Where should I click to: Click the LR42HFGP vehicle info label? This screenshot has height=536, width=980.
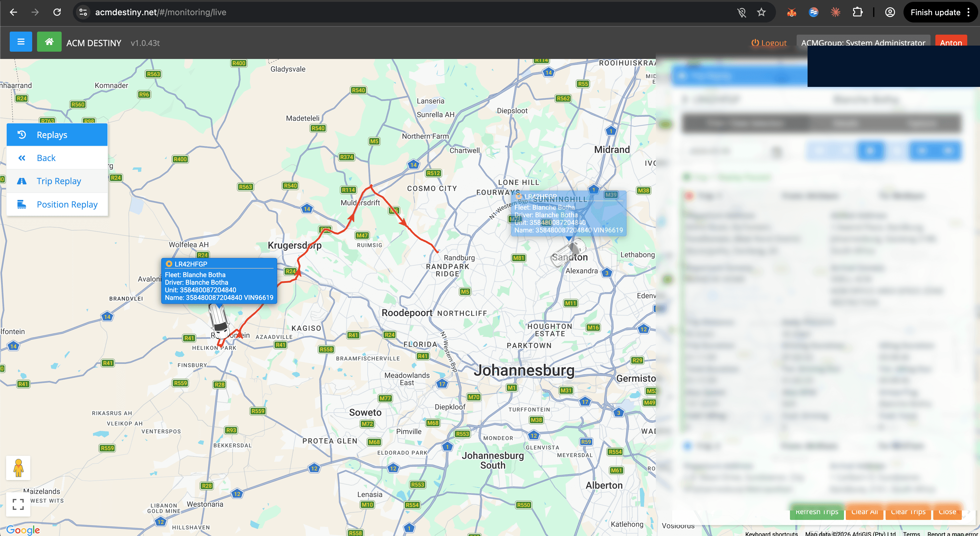coord(219,280)
